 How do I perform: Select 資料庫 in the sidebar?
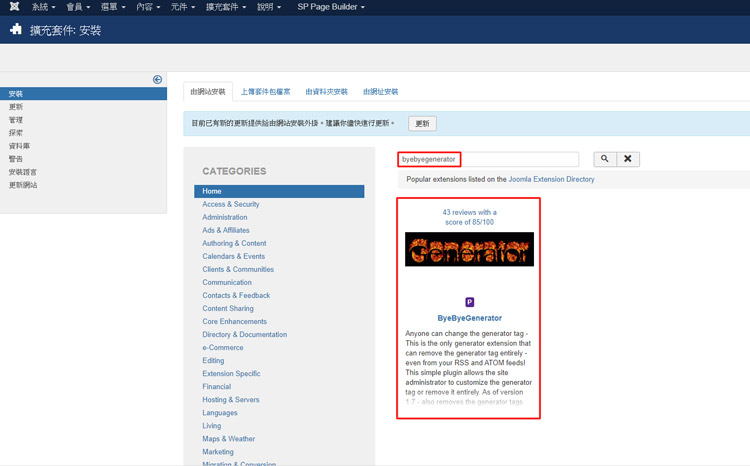coord(19,146)
